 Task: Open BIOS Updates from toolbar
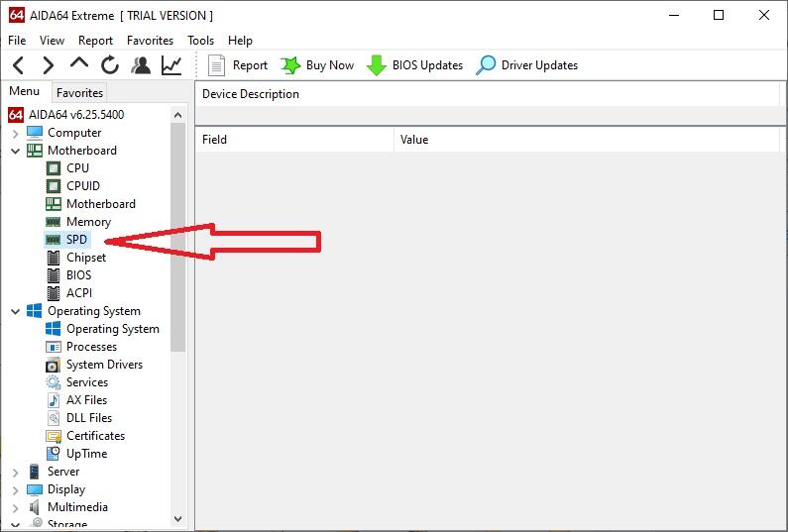[414, 65]
